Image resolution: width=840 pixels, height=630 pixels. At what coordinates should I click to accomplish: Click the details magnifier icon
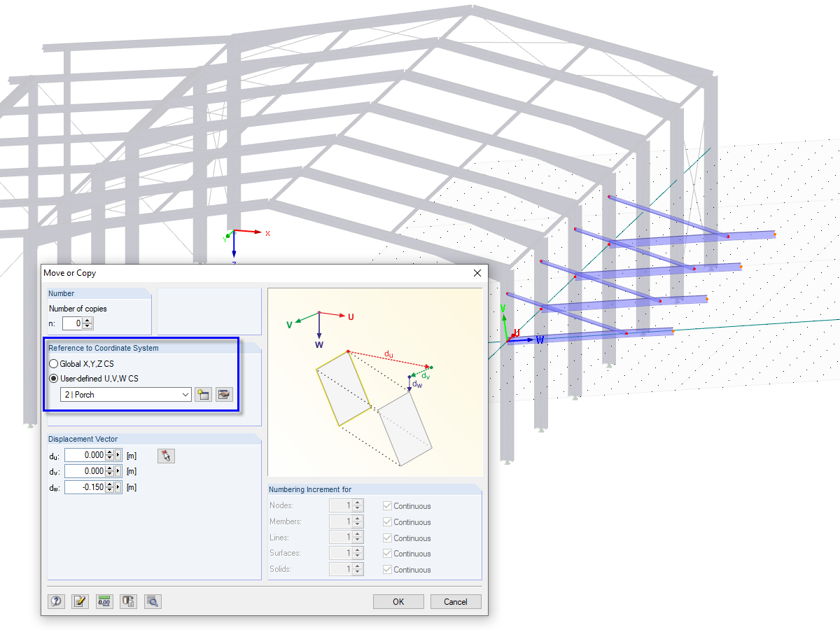point(153,601)
